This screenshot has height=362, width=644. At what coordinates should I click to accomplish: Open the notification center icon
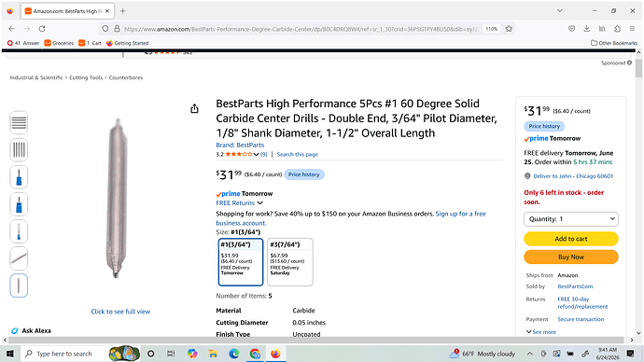point(630,354)
